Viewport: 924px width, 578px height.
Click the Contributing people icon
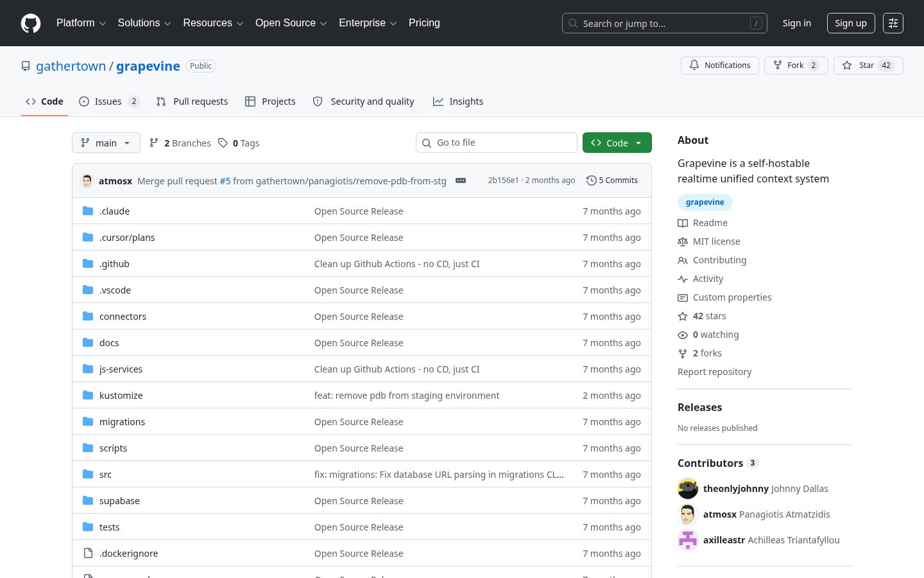click(x=683, y=260)
